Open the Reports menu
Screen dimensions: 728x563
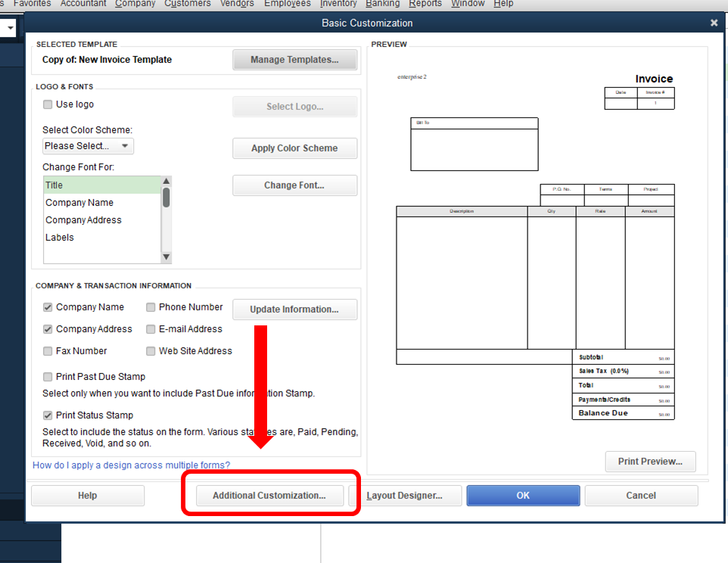(425, 4)
